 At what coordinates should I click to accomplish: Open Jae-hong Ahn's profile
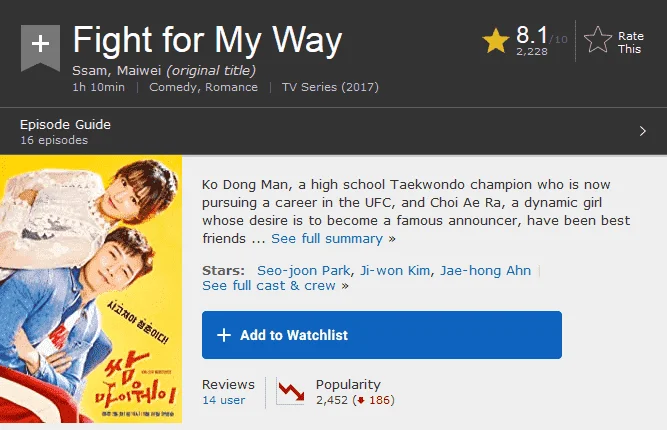pyautogui.click(x=485, y=271)
